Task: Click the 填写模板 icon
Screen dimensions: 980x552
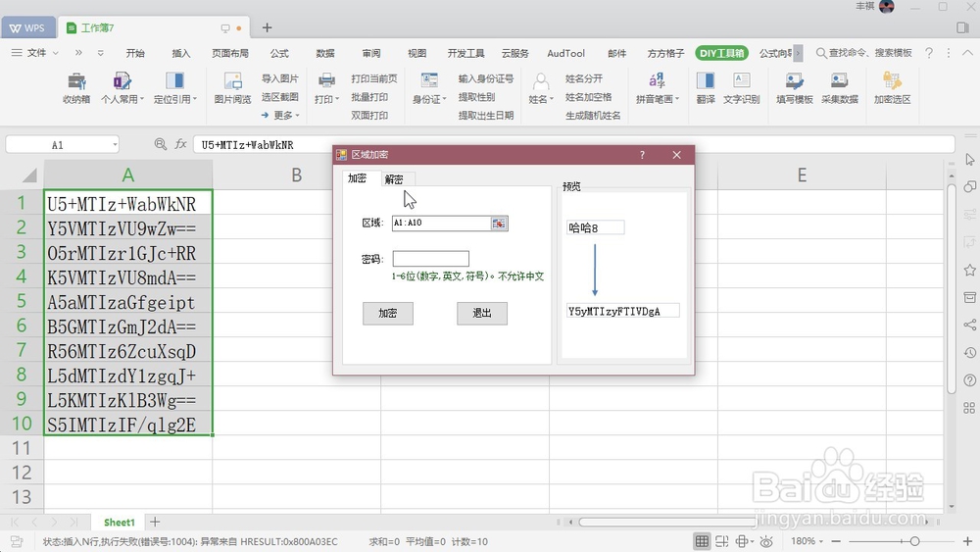Action: tap(795, 80)
